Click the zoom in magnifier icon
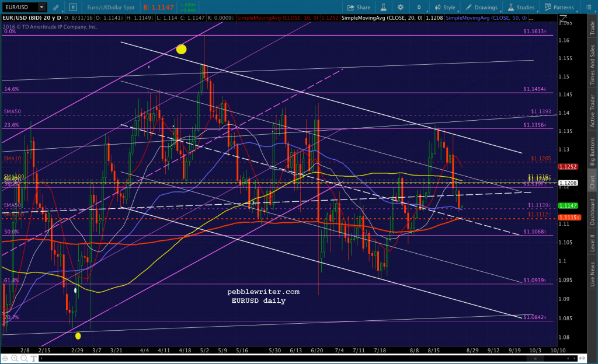Screen dimensions: 598x364 15,358
